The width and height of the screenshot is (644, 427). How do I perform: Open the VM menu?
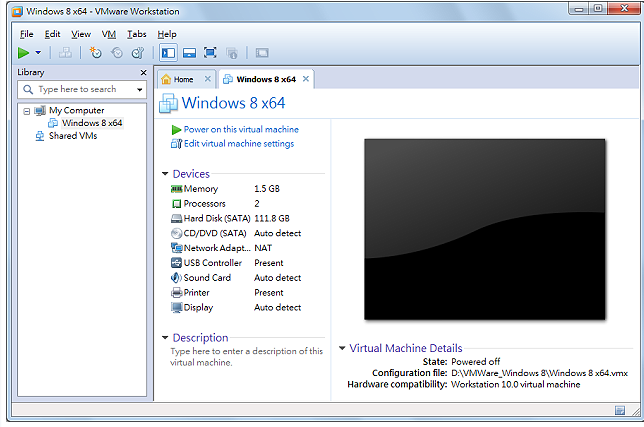[x=109, y=34]
